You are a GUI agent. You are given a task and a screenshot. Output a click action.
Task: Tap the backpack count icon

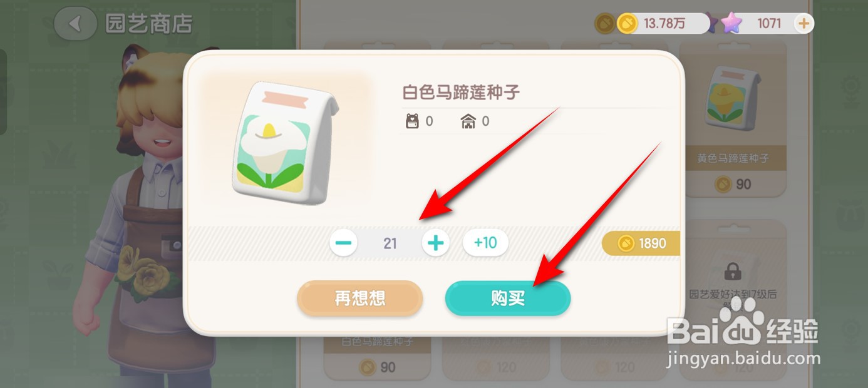412,121
